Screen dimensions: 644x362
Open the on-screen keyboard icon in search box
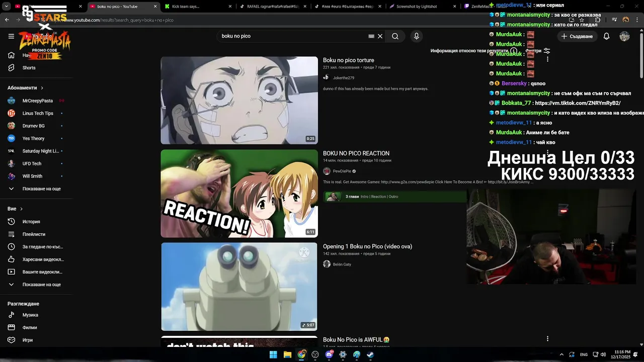(371, 36)
